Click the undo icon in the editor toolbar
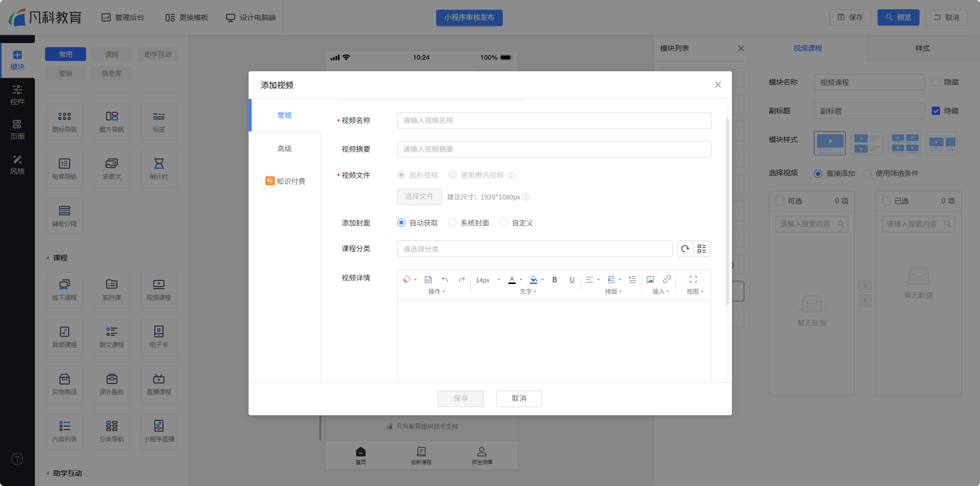This screenshot has width=980, height=486. pyautogui.click(x=445, y=279)
